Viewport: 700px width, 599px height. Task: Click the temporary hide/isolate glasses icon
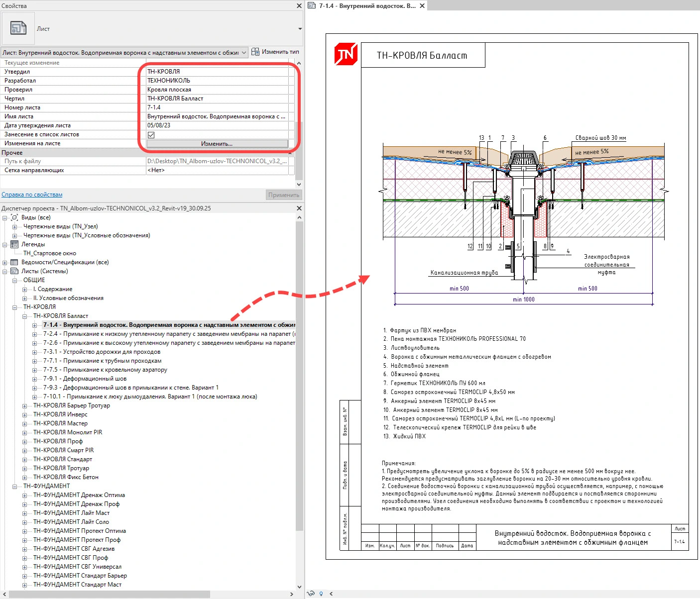(311, 594)
